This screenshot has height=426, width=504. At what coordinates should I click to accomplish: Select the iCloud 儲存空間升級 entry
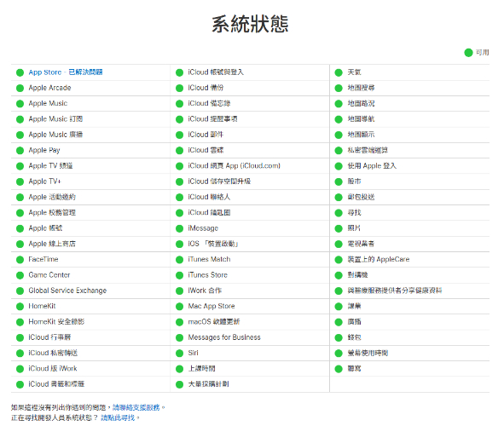click(x=219, y=181)
